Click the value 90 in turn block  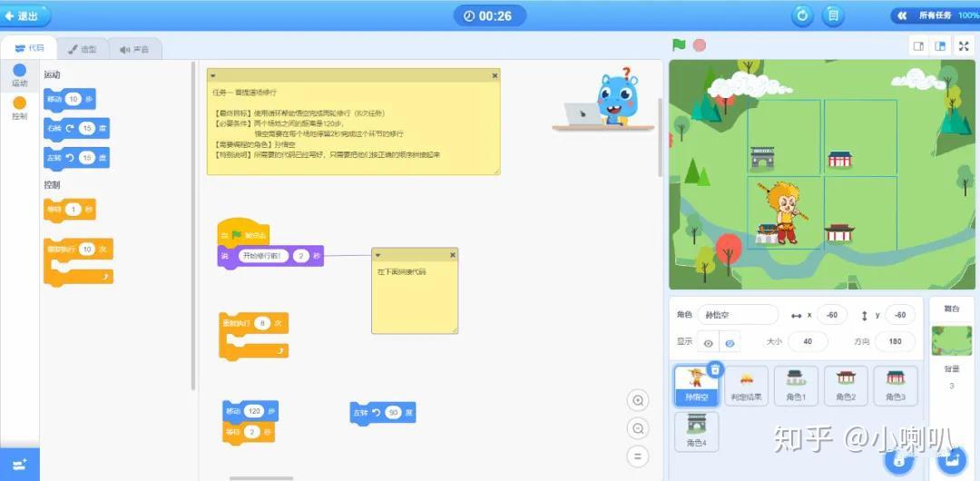point(393,413)
